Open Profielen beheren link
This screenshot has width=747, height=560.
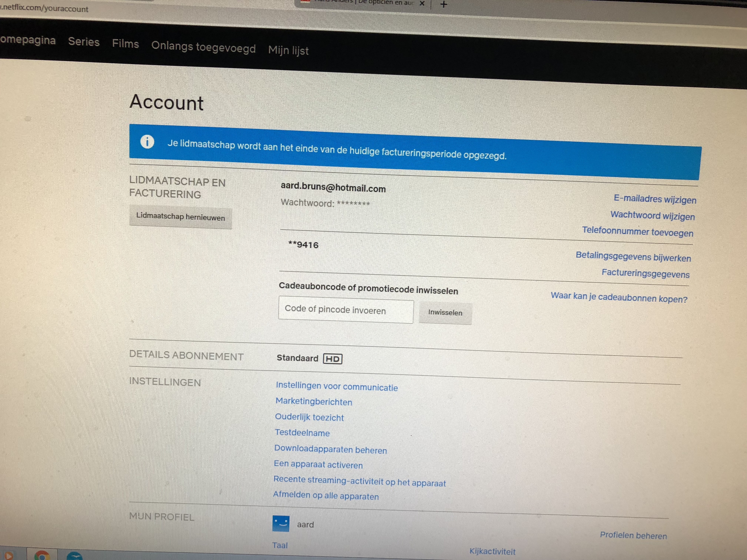point(633,535)
